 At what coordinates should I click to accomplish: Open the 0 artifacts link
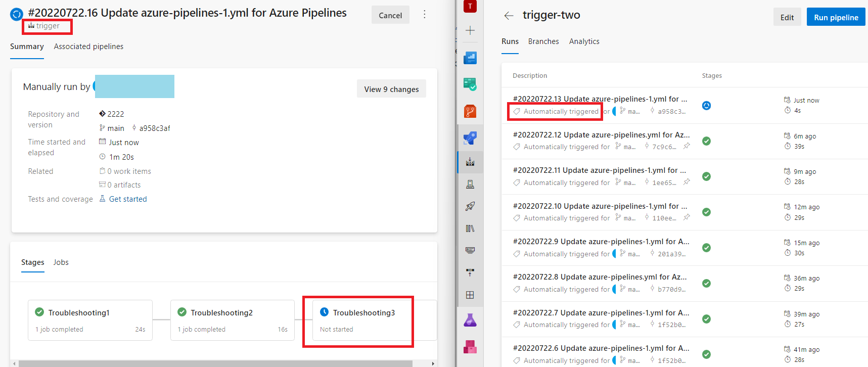pos(124,185)
